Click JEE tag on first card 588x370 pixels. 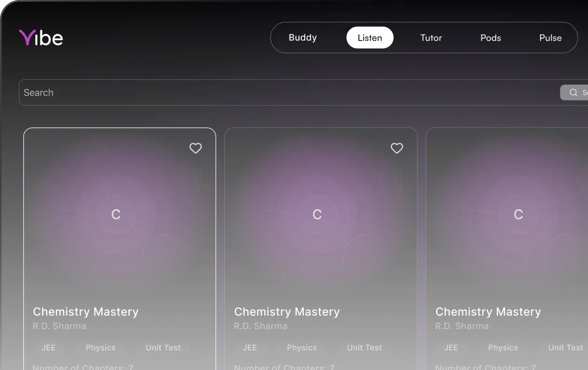coord(48,348)
